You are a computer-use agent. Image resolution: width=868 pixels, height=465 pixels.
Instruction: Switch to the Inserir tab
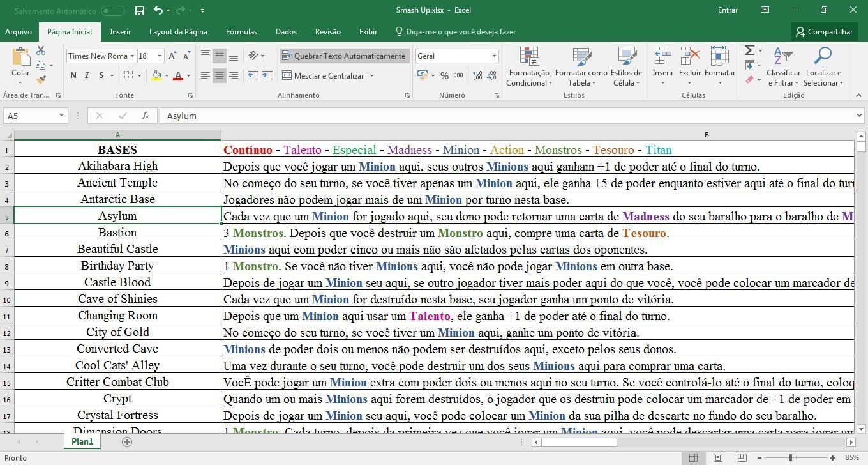[x=120, y=31]
